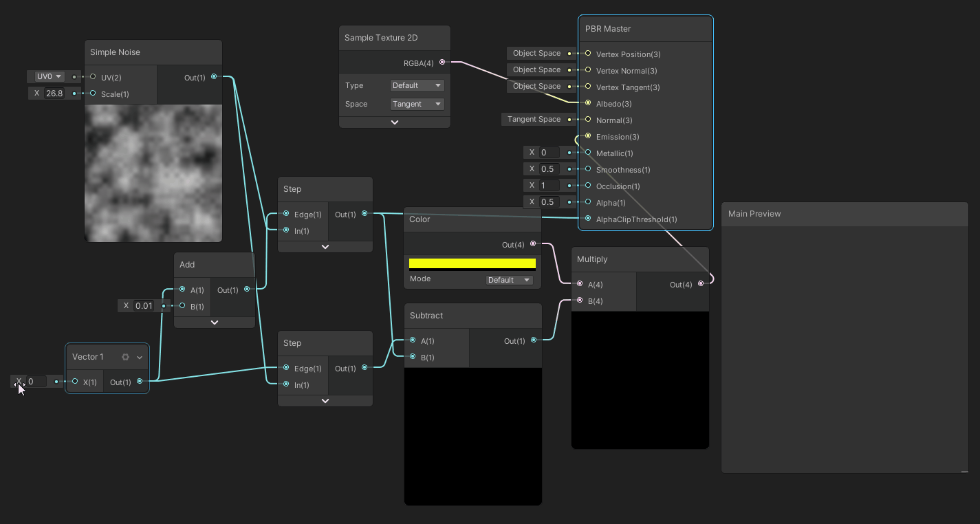This screenshot has width=980, height=524.
Task: Click the yellow color swatch in Color node
Action: click(472, 263)
